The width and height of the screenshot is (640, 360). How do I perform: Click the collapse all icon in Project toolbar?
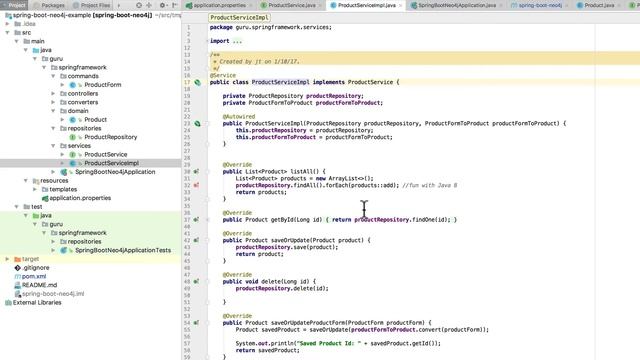click(x=149, y=5)
